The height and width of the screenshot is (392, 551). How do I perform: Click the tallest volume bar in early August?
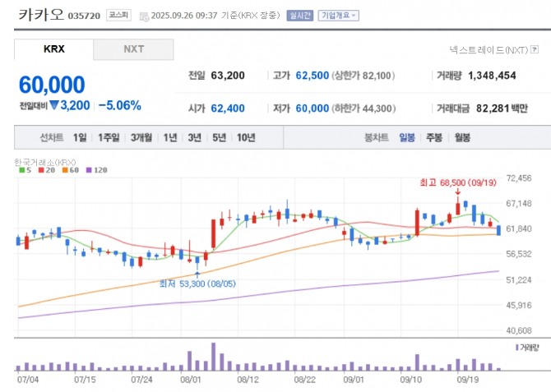(213, 357)
